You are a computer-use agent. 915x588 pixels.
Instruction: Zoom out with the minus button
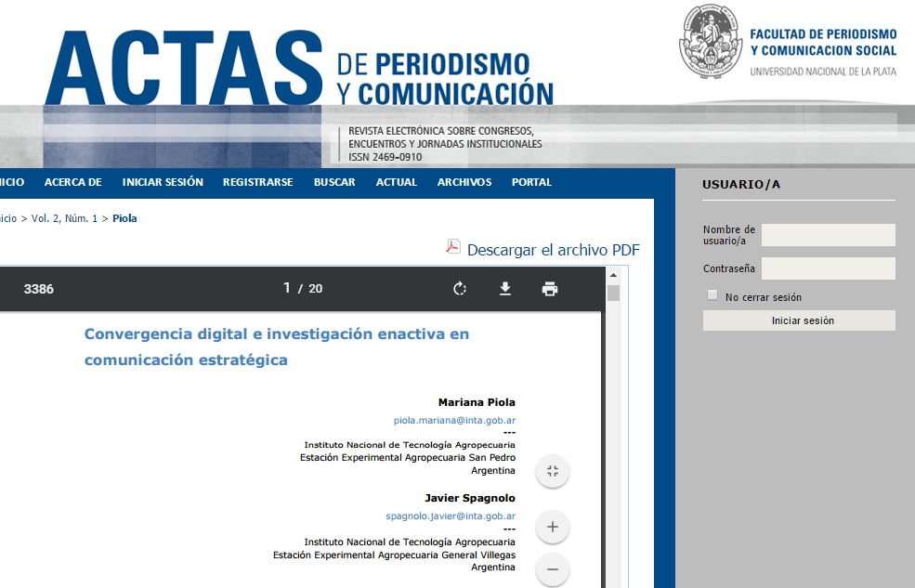tap(553, 569)
